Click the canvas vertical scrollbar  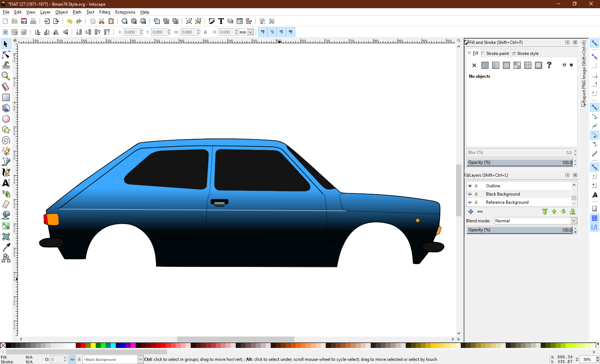(459, 190)
